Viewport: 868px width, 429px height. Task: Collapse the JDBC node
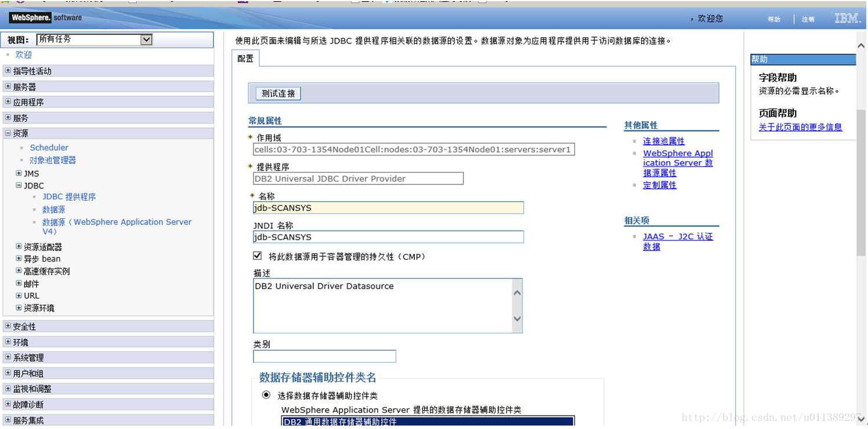tap(19, 186)
